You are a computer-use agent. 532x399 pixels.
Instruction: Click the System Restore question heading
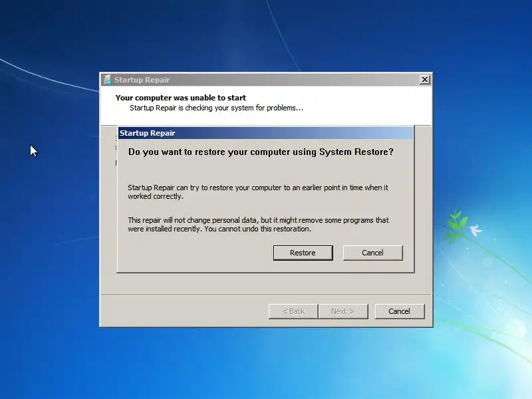click(261, 152)
